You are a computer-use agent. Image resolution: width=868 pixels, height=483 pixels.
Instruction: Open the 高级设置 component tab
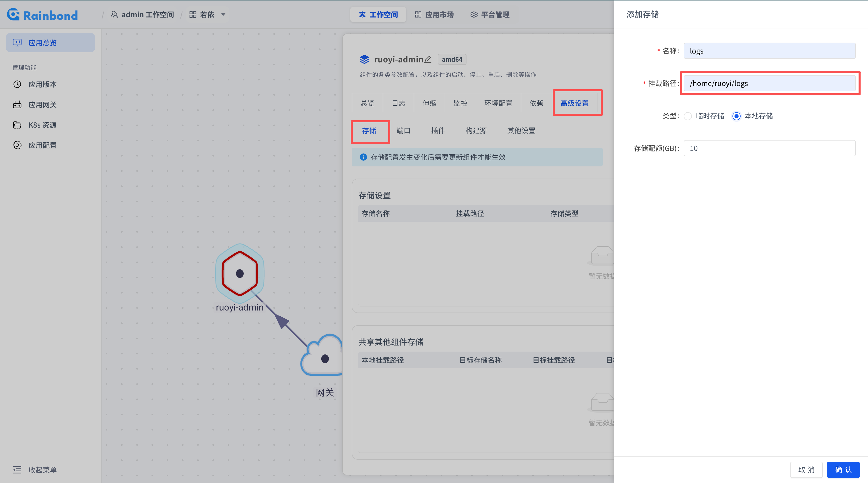(575, 103)
